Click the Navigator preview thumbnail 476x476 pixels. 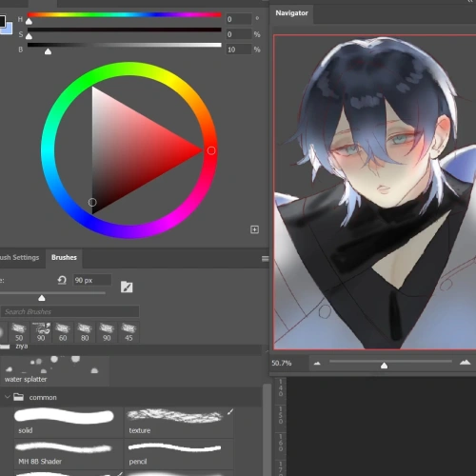[x=374, y=192]
